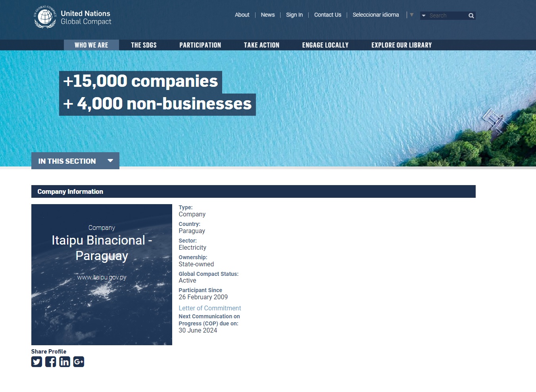536x392 pixels.
Task: Open The SDGs menu
Action: [x=144, y=45]
